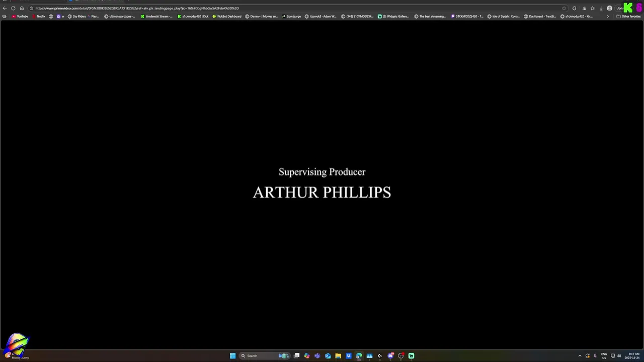Open volume control in system tray
This screenshot has width=644, height=362.
(x=619, y=356)
